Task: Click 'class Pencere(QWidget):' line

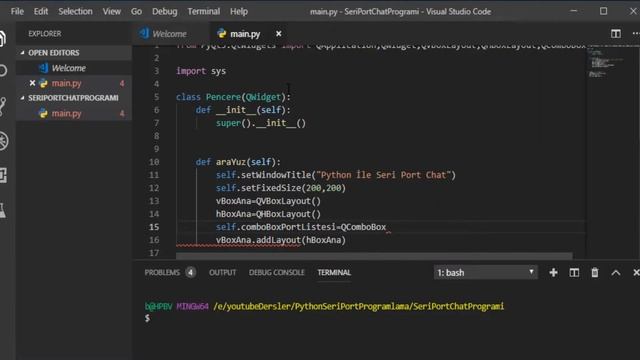Action: click(x=233, y=97)
